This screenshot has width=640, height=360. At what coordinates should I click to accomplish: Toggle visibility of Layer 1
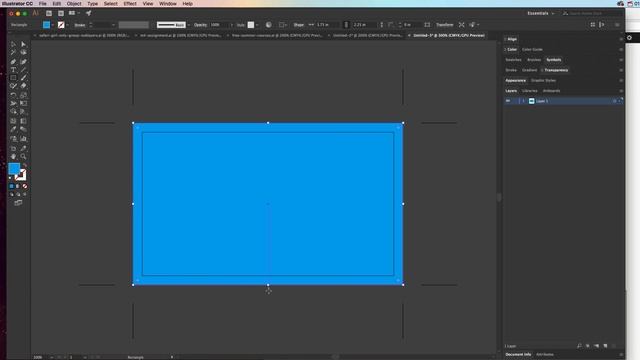point(508,101)
